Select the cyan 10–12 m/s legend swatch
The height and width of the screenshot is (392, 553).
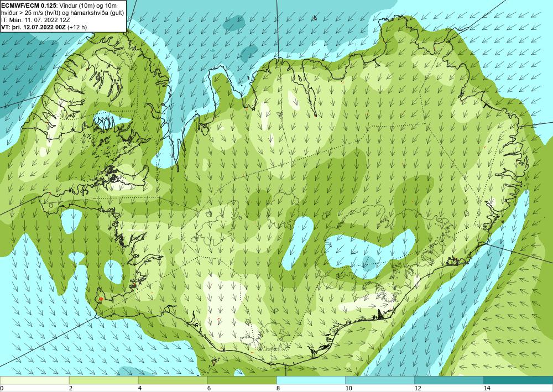tap(380, 380)
